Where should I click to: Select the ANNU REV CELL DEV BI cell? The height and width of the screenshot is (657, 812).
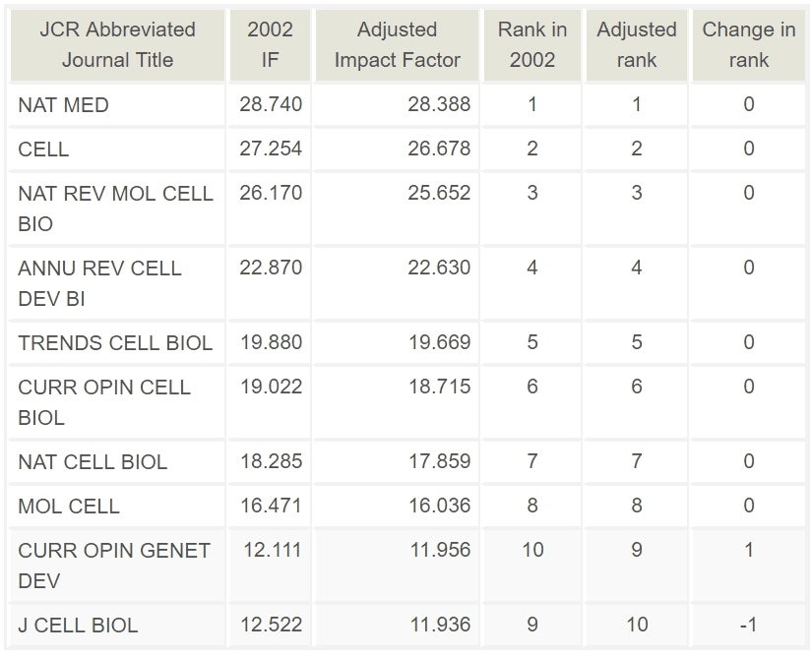point(117,283)
